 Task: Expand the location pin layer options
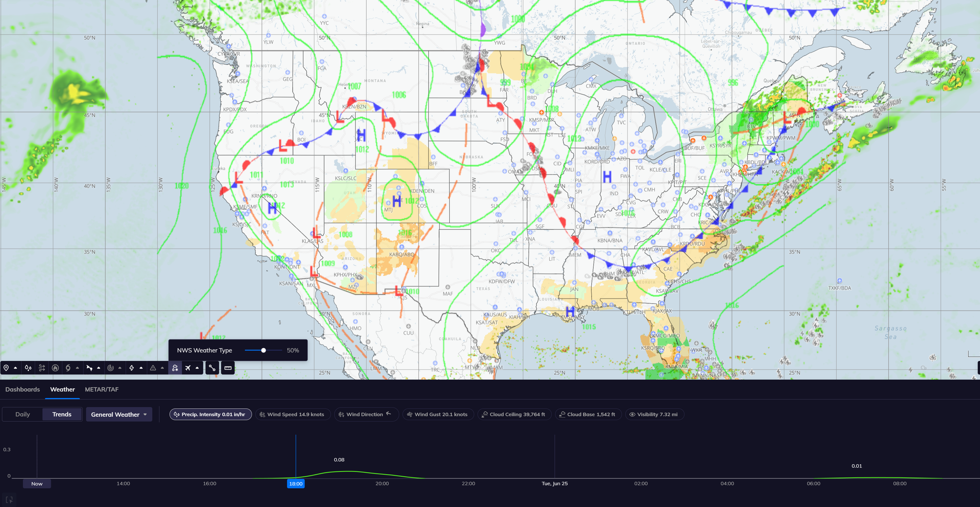[15, 368]
